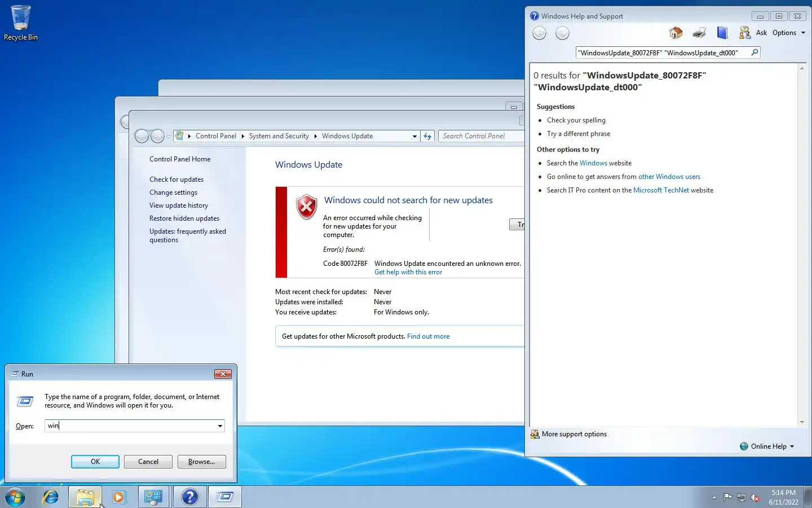The height and width of the screenshot is (508, 812).
Task: Open Windows Media Player taskbar icon
Action: tap(118, 497)
